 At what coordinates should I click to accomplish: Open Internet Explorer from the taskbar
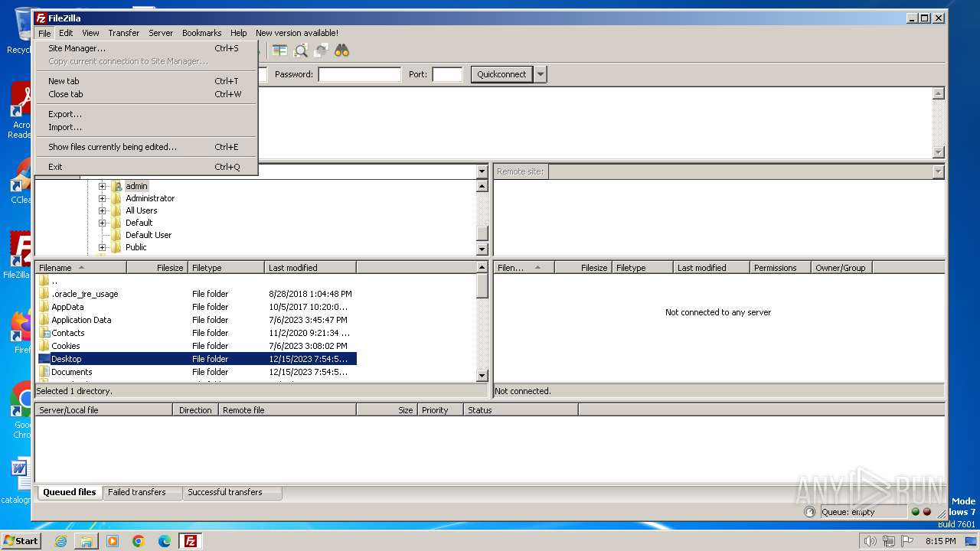pos(60,541)
